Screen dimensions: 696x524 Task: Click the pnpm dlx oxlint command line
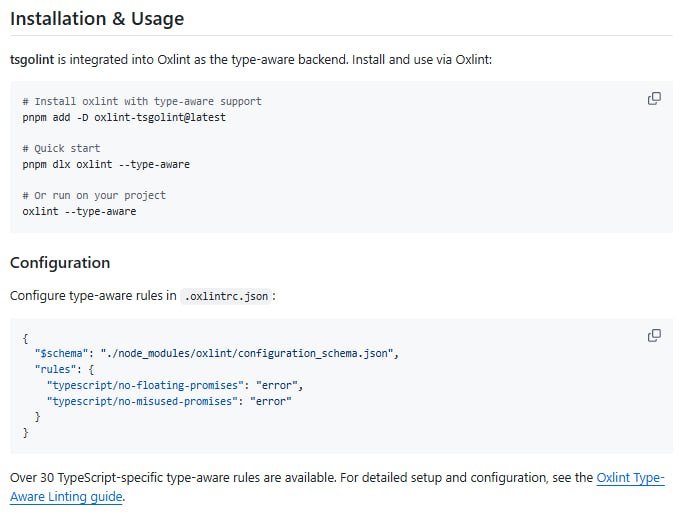tap(106, 164)
